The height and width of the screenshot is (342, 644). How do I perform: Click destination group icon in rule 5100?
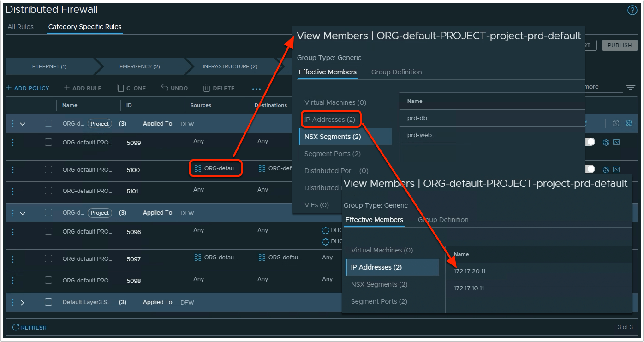[262, 168]
